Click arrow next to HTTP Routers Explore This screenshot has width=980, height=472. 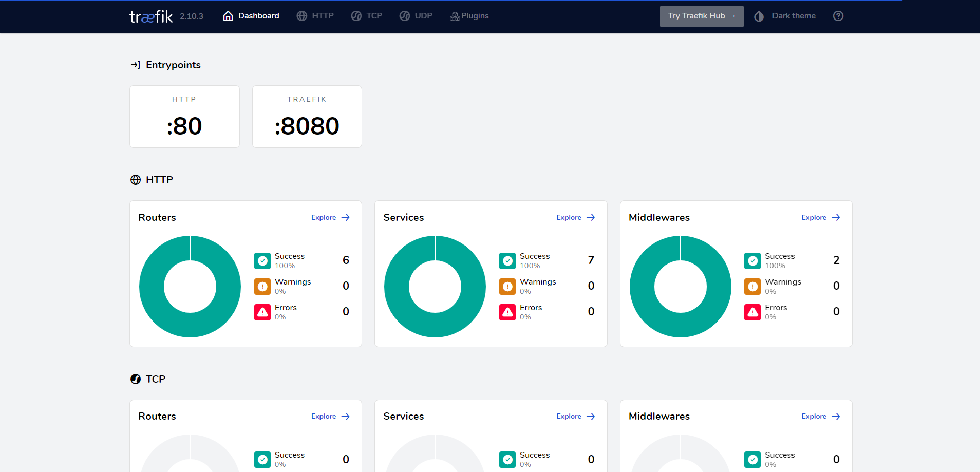346,217
